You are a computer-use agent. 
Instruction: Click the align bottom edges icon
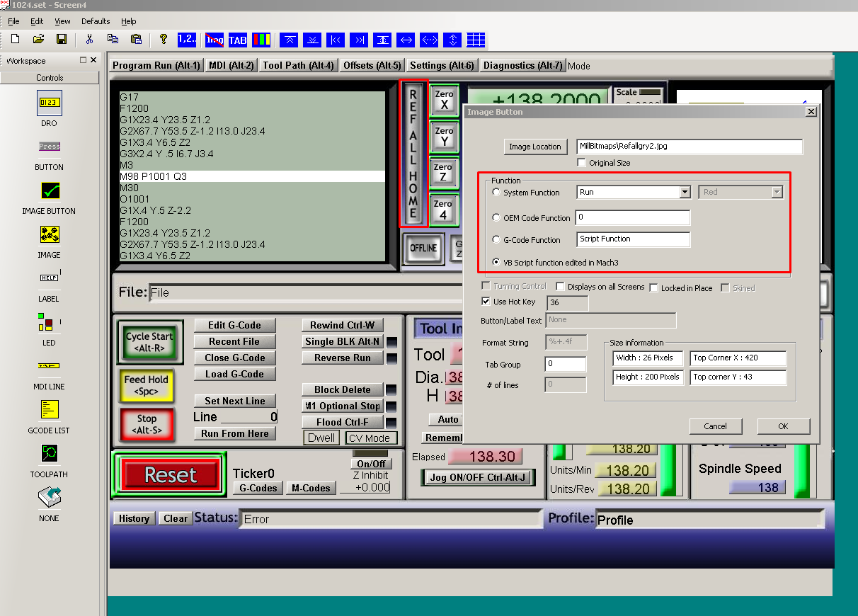click(312, 40)
